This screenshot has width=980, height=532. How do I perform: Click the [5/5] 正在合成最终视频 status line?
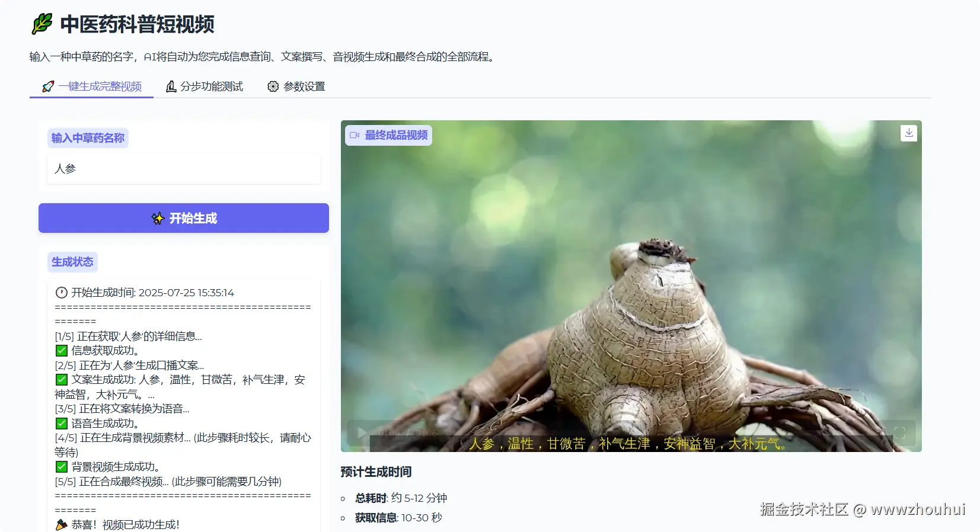tap(168, 482)
